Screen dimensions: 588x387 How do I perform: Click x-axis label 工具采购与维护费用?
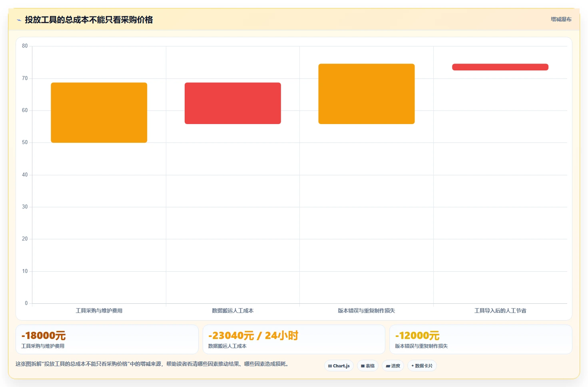click(x=99, y=311)
